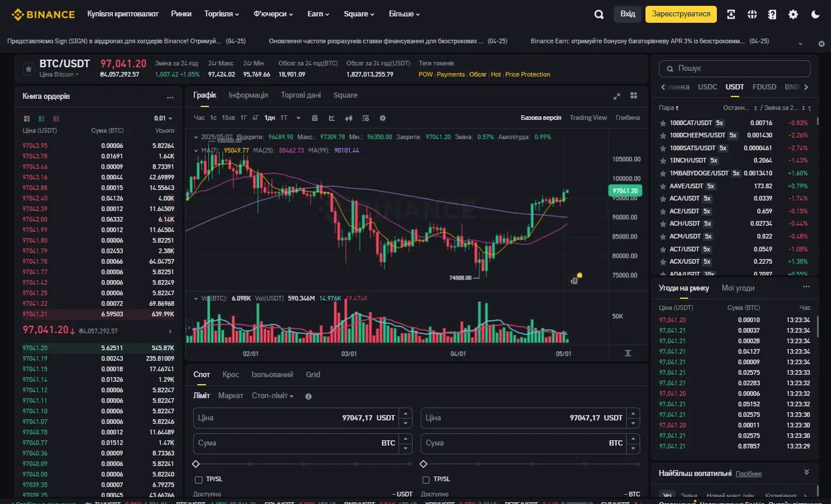Image resolution: width=831 pixels, height=504 pixels.
Task: Click the chart auto-scale icon
Action: (x=628, y=353)
